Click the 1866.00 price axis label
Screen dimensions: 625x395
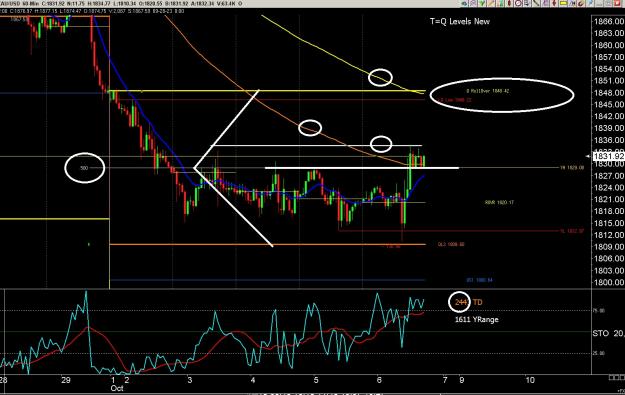(609, 22)
